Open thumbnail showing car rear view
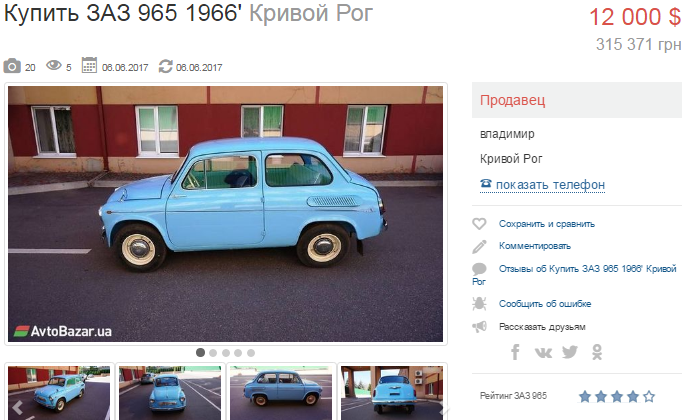 coord(392,393)
